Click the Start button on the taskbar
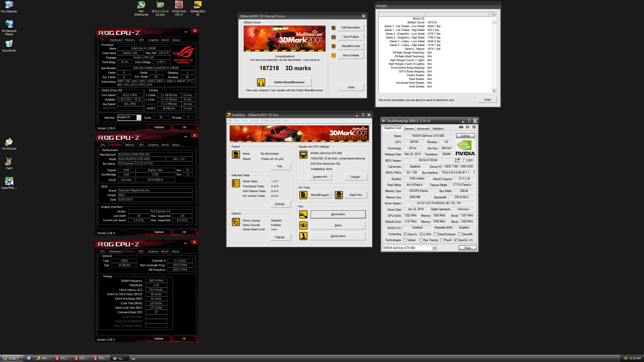Image resolution: width=644 pixels, height=362 pixels. tap(12, 358)
